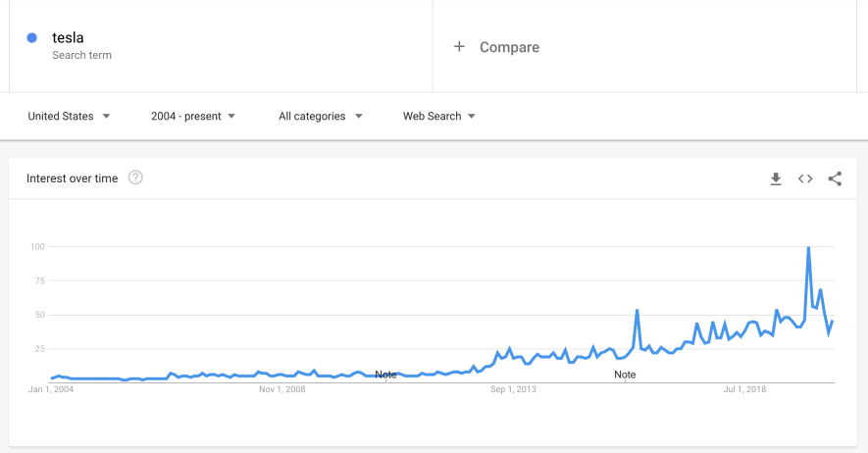Download the Interest over time data
Image resolution: width=868 pixels, height=453 pixels.
click(776, 178)
